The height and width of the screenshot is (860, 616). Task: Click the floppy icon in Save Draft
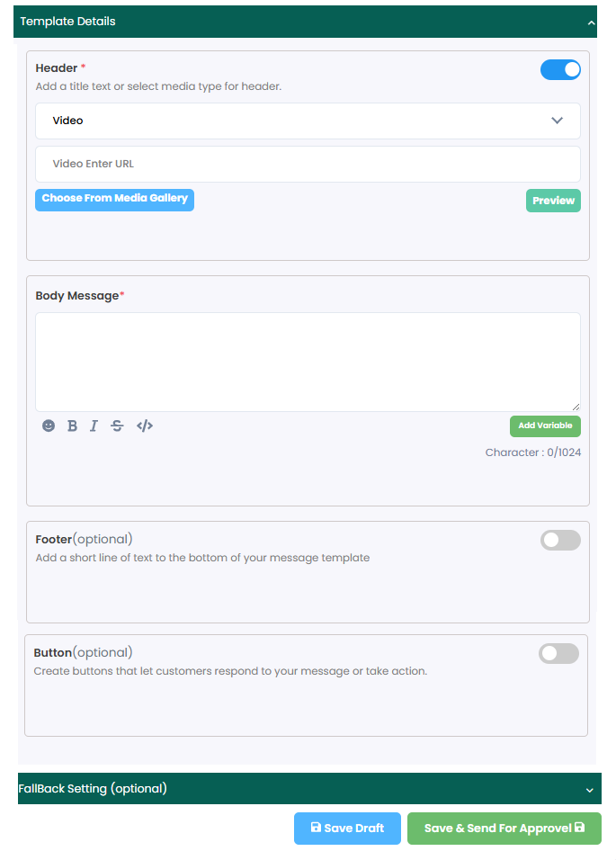pyautogui.click(x=316, y=827)
